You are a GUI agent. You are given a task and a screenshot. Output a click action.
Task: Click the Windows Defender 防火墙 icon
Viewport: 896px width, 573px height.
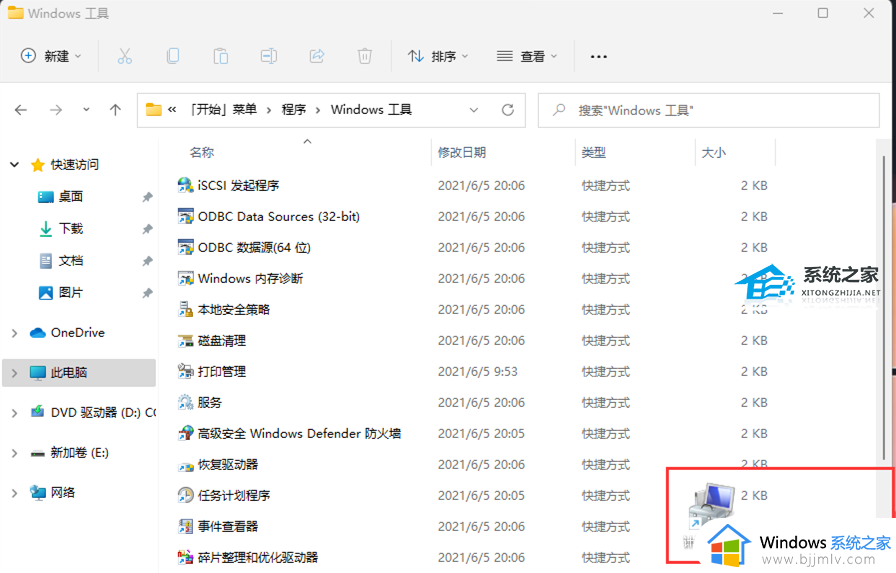(185, 433)
